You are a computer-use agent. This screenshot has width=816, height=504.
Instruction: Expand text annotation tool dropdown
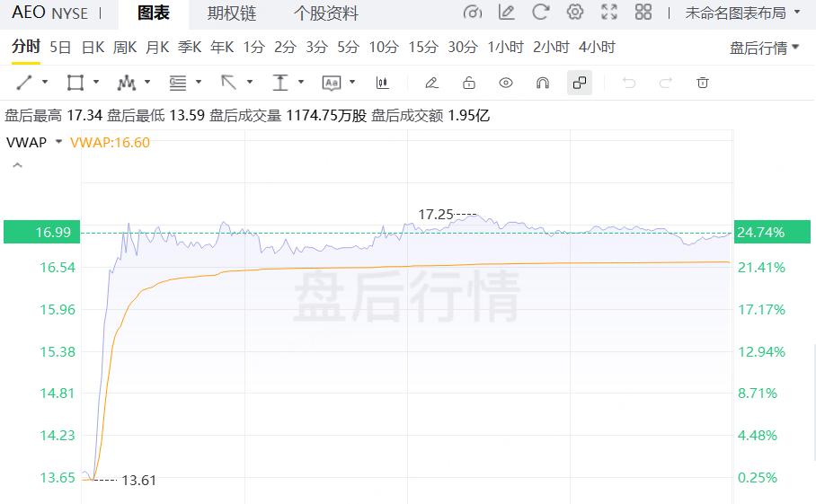coord(352,82)
